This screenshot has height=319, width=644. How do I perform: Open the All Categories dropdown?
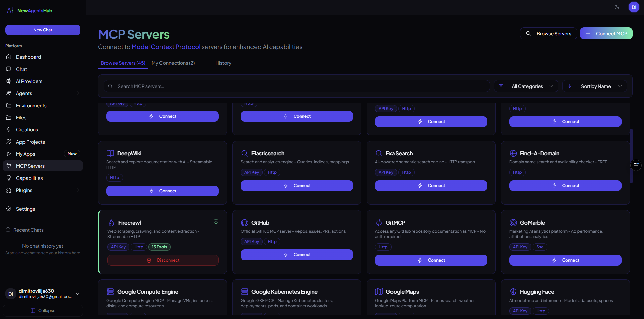526,86
